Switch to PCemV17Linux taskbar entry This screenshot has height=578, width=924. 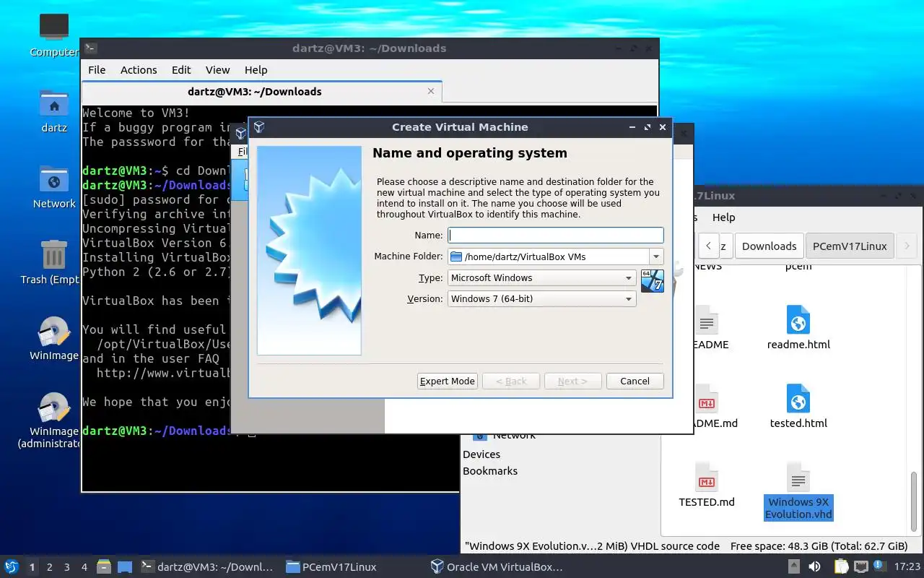pyautogui.click(x=331, y=567)
